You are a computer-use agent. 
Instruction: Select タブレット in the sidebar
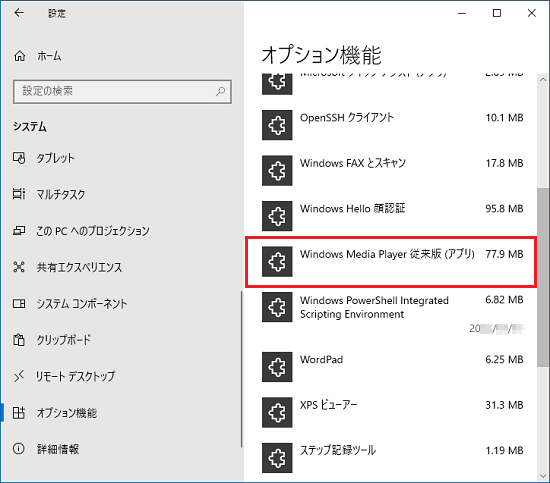coord(55,158)
